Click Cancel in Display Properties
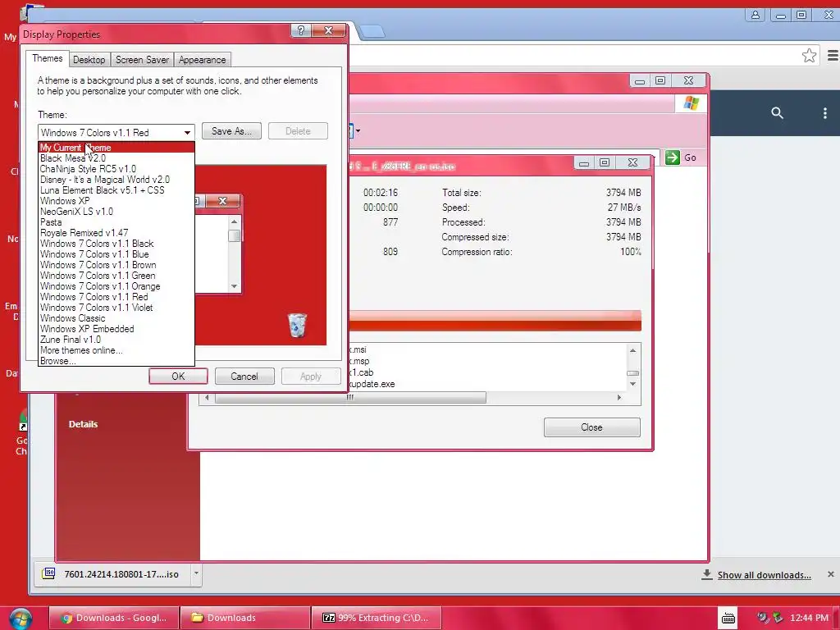840x630 pixels. pyautogui.click(x=244, y=376)
